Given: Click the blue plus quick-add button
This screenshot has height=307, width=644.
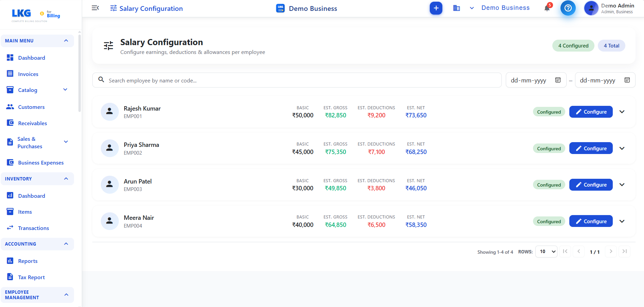Looking at the screenshot, I should tap(436, 8).
